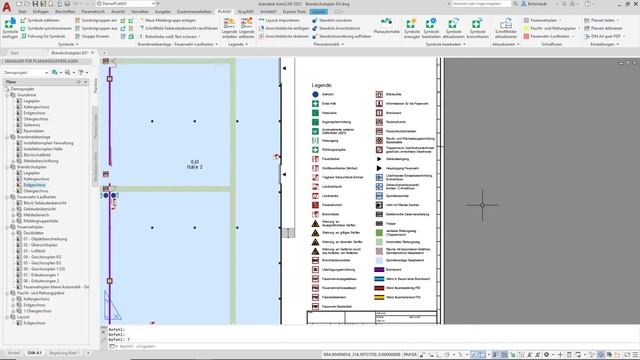Viewport: 640px width, 360px height.
Task: Click the Symbole einfügen ribbon button
Action: [x=10, y=28]
